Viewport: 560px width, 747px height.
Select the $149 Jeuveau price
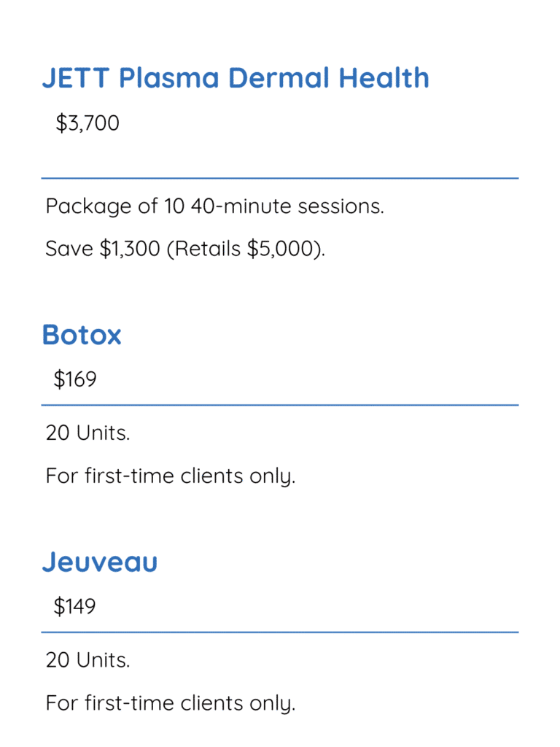click(74, 606)
